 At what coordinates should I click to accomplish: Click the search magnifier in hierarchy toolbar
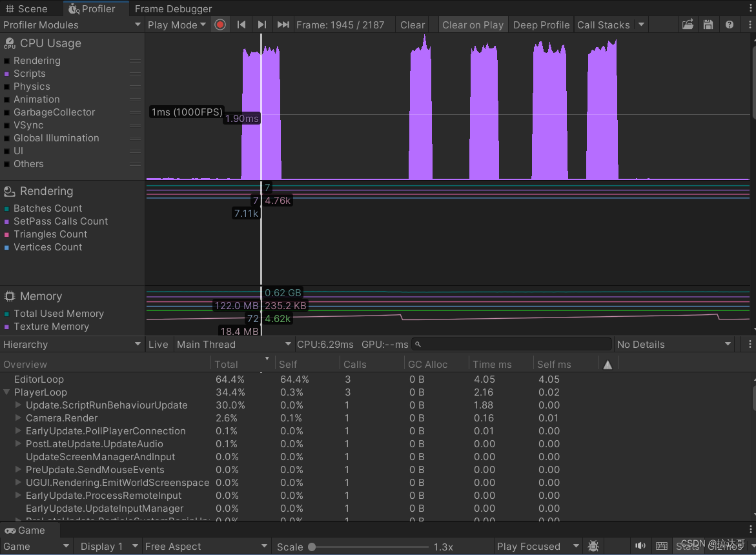418,345
